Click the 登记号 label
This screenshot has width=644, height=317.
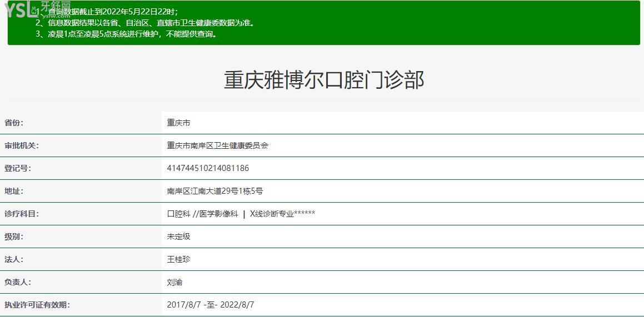pyautogui.click(x=18, y=168)
